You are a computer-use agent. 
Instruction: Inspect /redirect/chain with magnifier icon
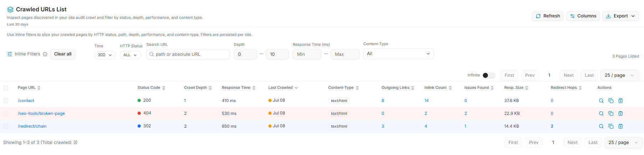pos(601,126)
